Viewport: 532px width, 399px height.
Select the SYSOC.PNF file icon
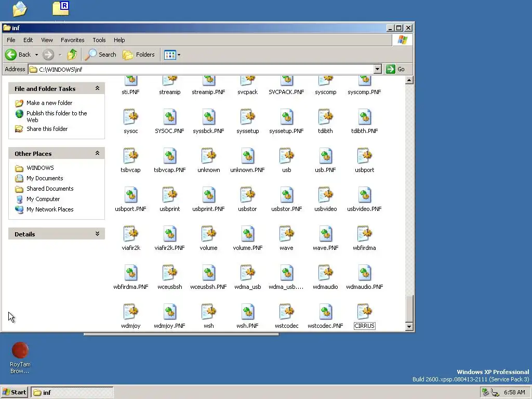click(169, 117)
